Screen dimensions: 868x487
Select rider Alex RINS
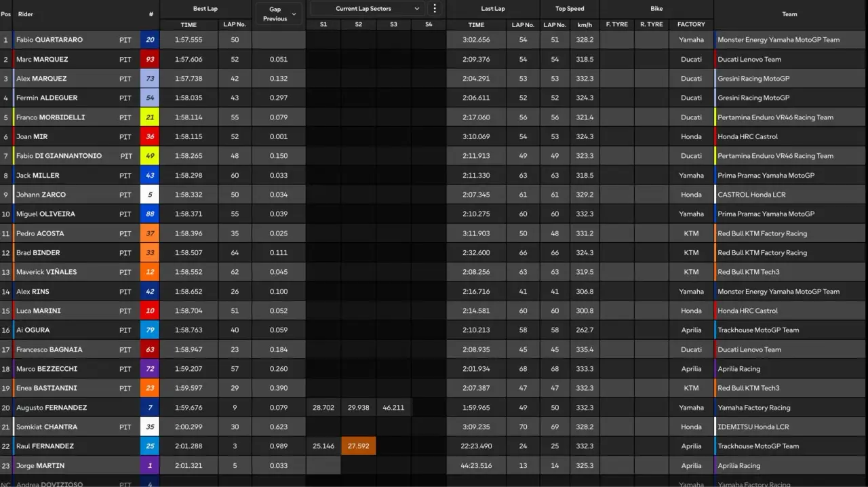pos(33,292)
